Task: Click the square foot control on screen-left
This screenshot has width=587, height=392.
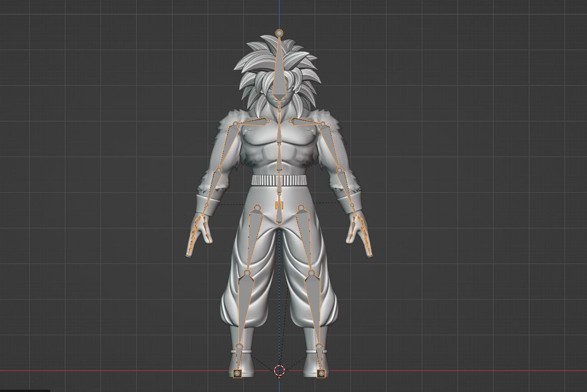Action: click(x=238, y=373)
